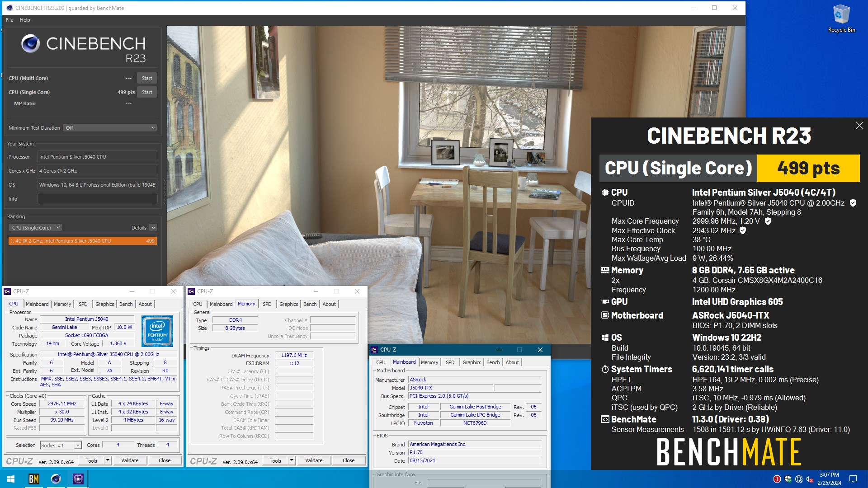Click Validate in the first CPU-Z window

click(x=130, y=460)
